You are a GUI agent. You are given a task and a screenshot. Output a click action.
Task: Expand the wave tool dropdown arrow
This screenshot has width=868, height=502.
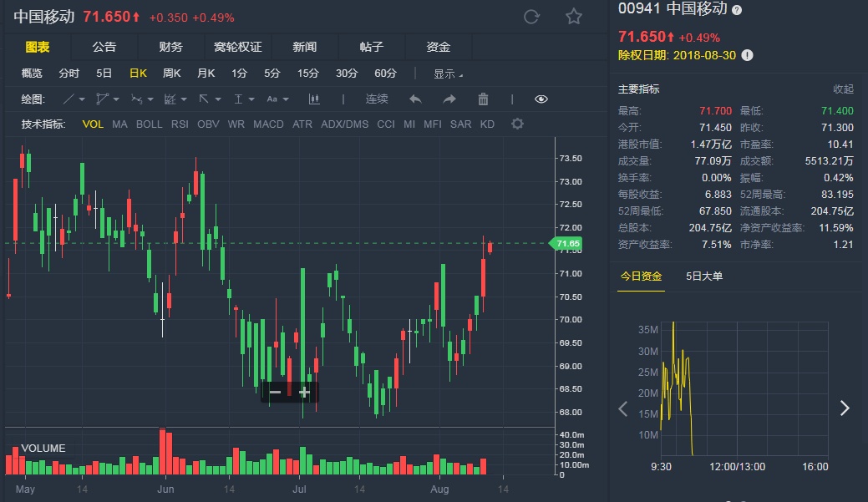click(150, 99)
